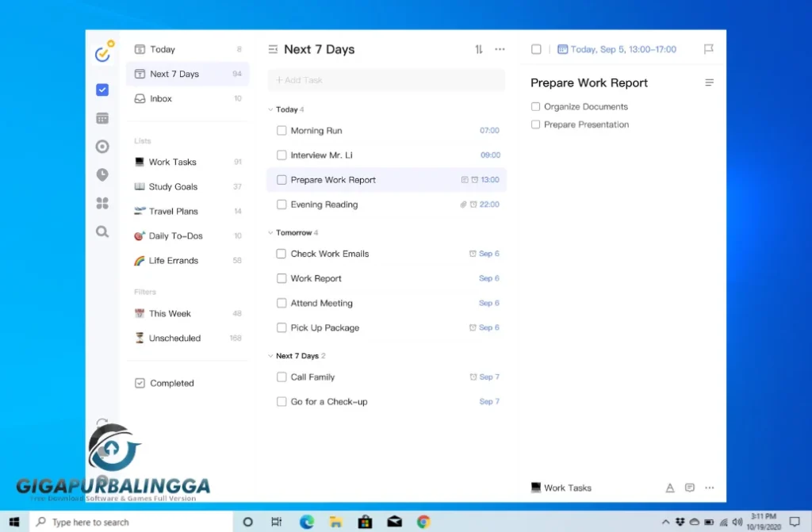The image size is (812, 532).
Task: Collapse the Next 7 Days group
Action: click(271, 357)
